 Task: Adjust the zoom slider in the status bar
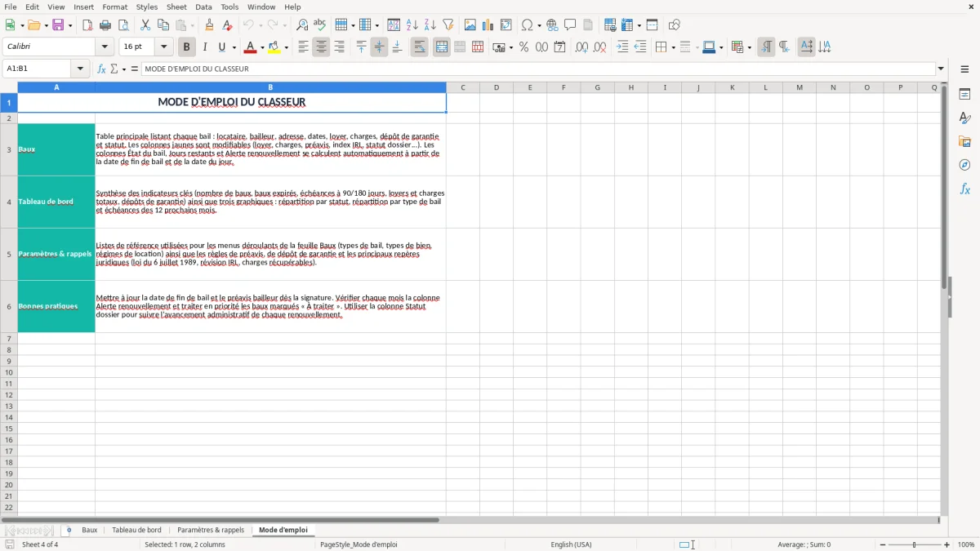pos(915,544)
